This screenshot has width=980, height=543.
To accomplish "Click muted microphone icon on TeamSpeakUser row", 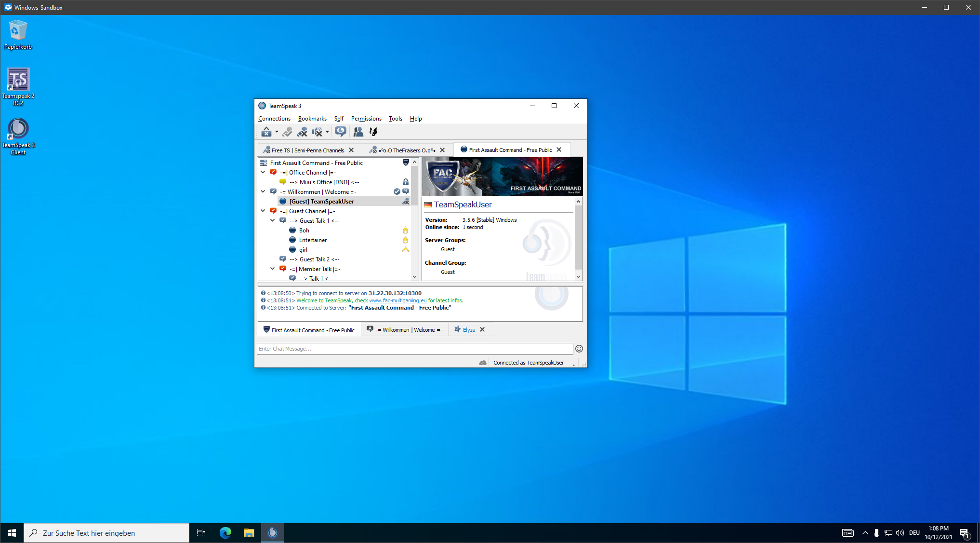I will 406,202.
